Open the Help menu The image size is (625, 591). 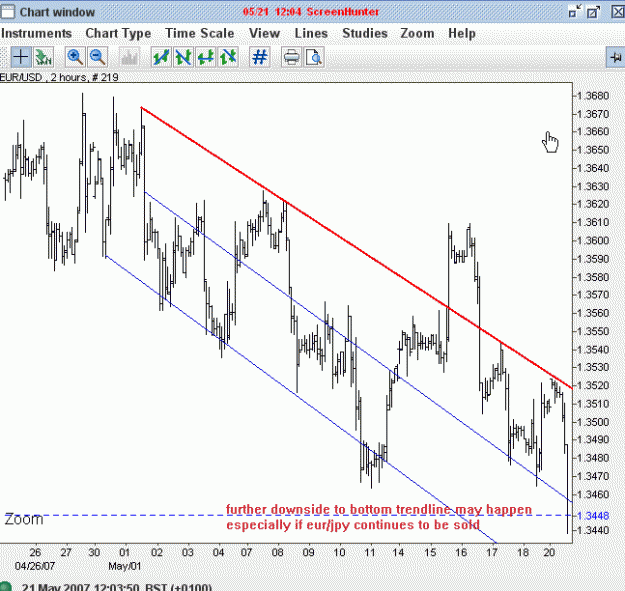click(462, 33)
